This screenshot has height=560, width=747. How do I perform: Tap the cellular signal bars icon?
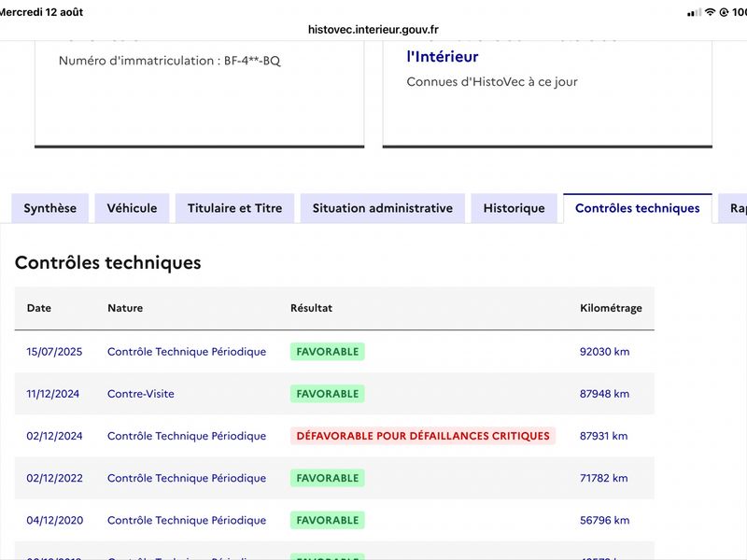pyautogui.click(x=694, y=13)
